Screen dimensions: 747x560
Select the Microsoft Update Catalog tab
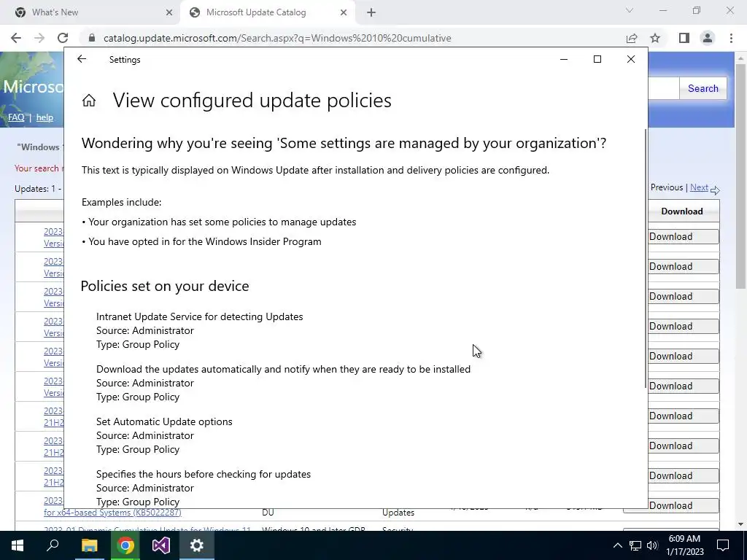(267, 13)
